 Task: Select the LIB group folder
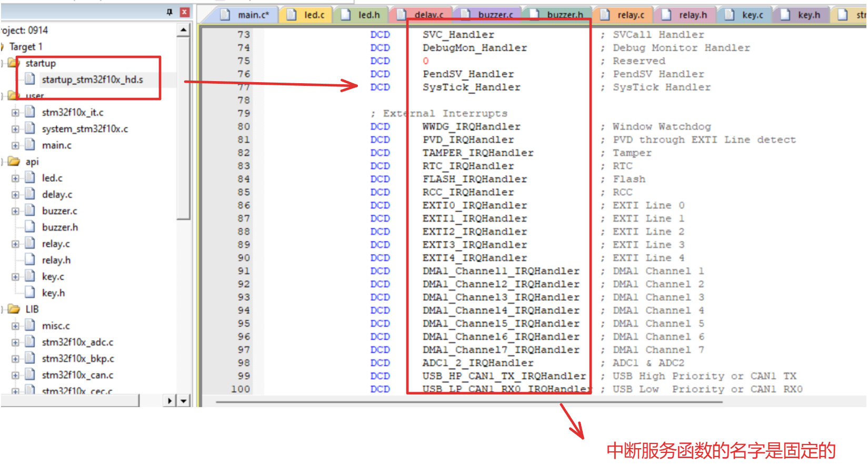[32, 309]
